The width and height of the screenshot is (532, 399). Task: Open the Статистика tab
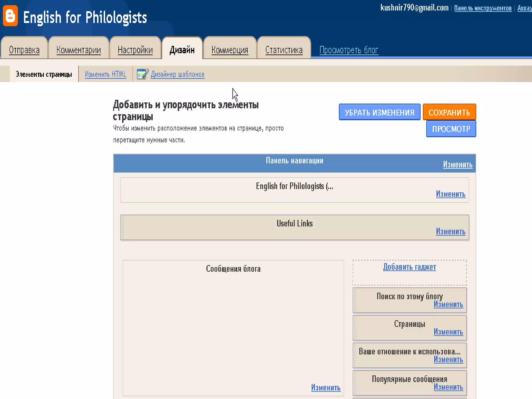click(x=284, y=50)
